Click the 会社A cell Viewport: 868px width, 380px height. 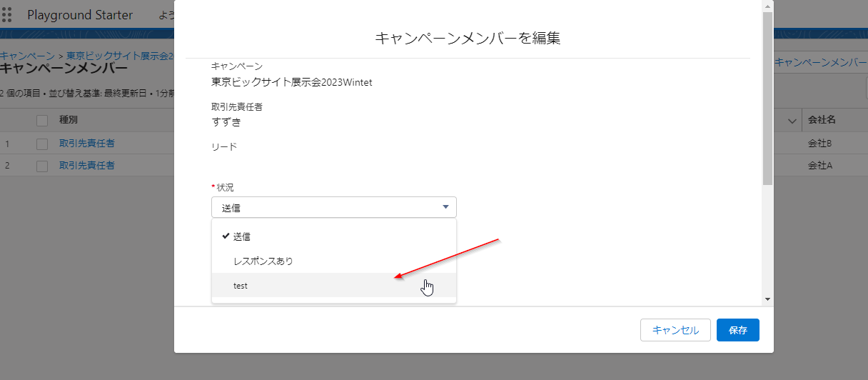coord(820,166)
